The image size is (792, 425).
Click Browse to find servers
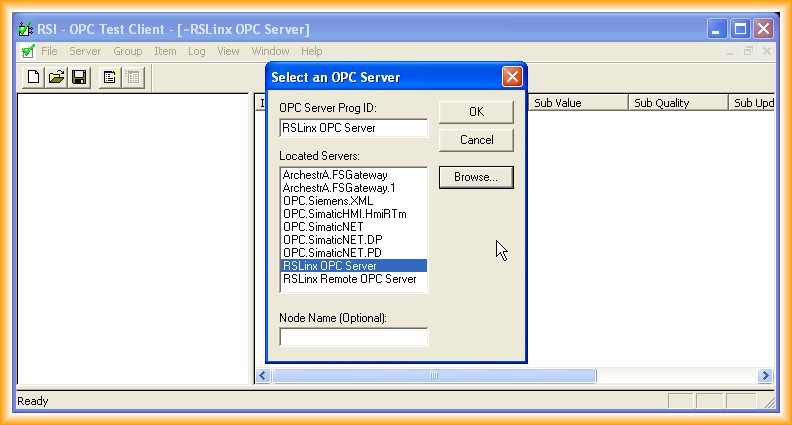click(x=476, y=177)
